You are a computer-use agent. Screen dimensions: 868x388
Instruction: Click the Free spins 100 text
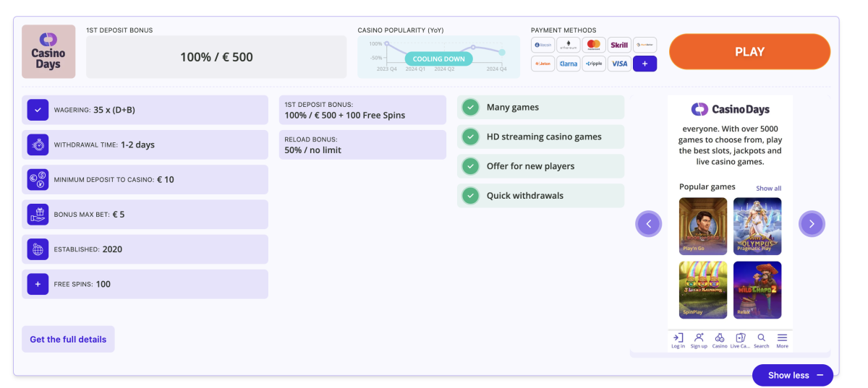[x=82, y=284]
